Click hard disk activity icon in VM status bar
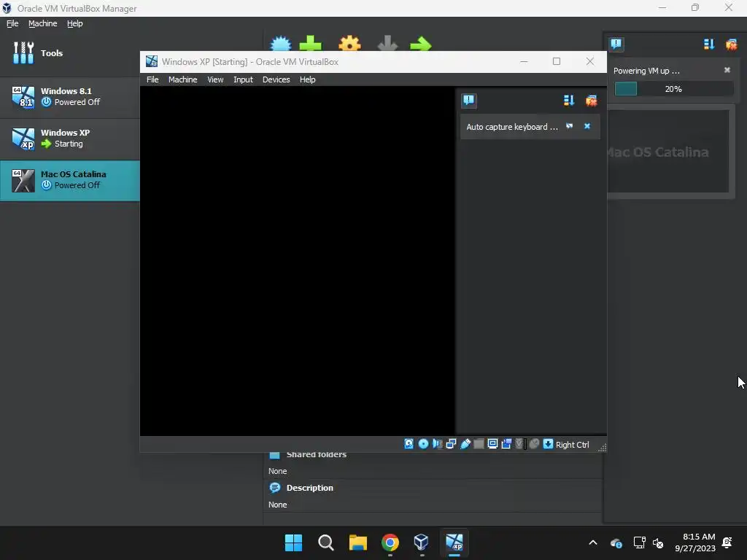 409,444
